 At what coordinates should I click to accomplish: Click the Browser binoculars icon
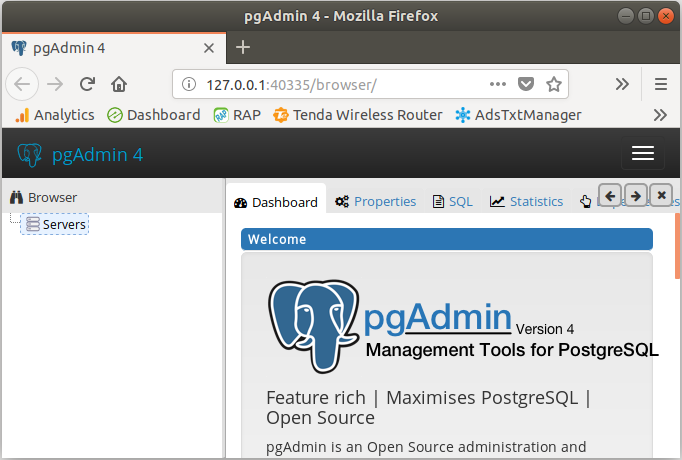click(17, 197)
